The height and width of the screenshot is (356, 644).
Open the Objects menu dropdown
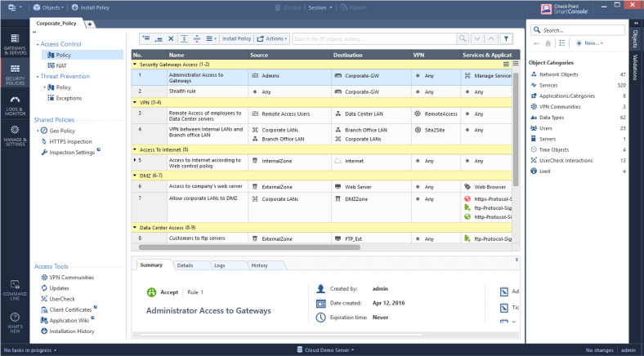(51, 7)
